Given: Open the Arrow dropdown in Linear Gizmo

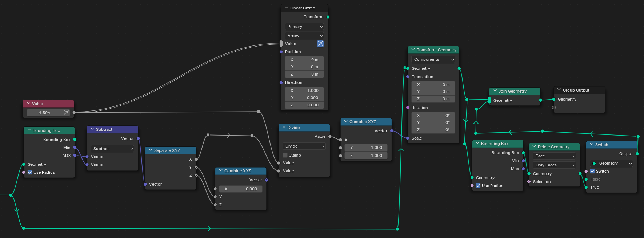Looking at the screenshot, I should pyautogui.click(x=304, y=36).
